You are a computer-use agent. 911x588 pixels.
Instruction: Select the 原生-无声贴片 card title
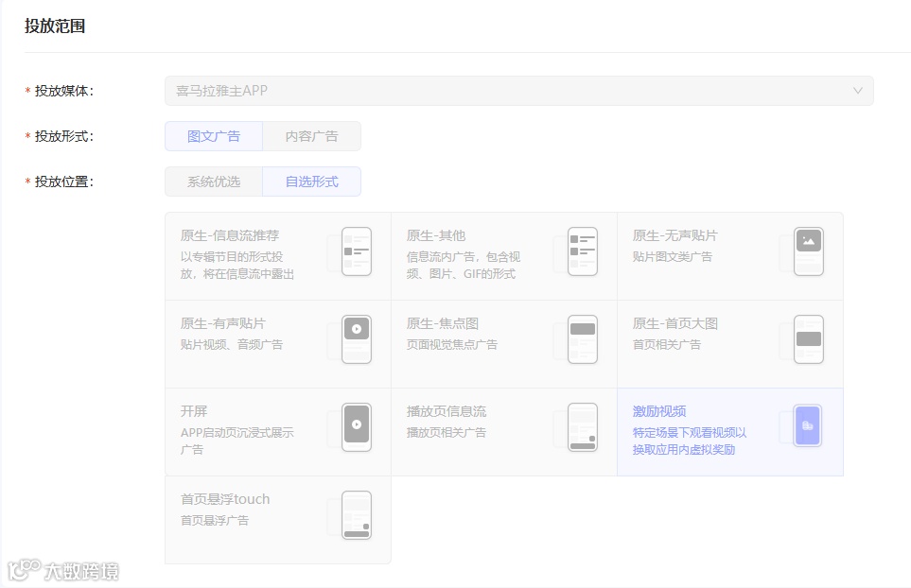(x=674, y=235)
